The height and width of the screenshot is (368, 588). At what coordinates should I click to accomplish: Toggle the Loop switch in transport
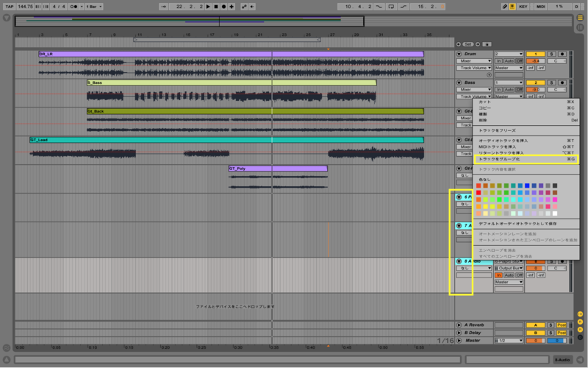pyautogui.click(x=391, y=7)
